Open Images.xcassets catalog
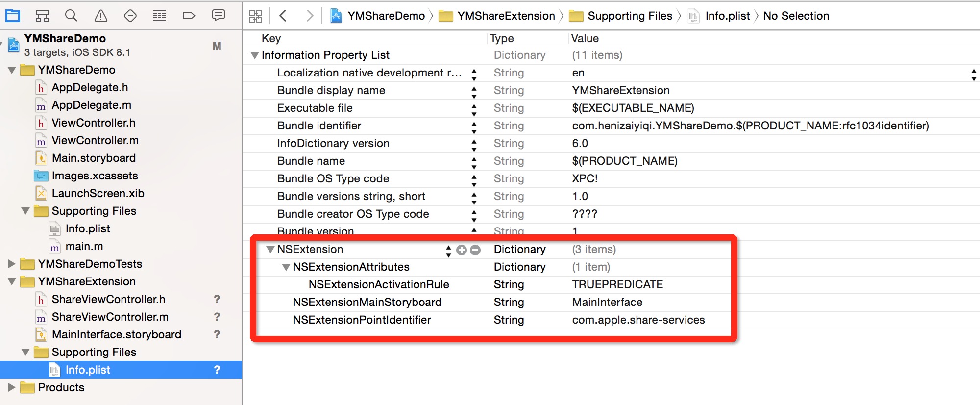The height and width of the screenshot is (405, 980). [x=95, y=176]
